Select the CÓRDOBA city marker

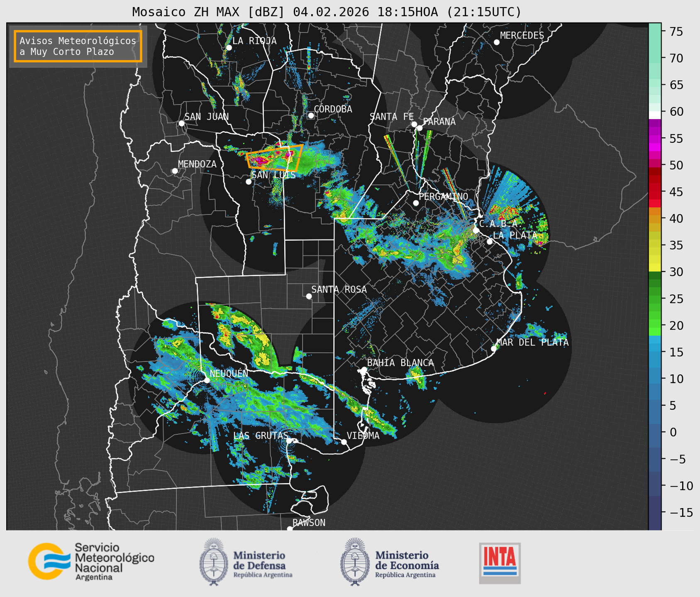(311, 115)
